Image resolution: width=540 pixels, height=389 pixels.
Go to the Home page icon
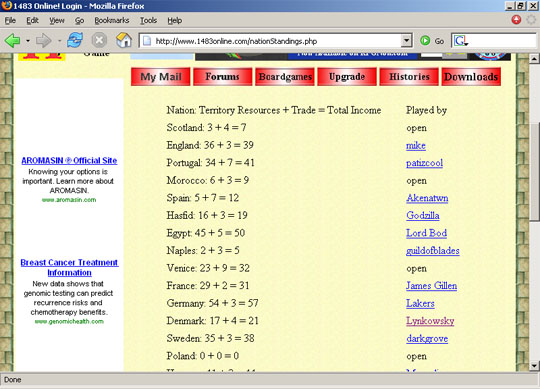pos(124,40)
